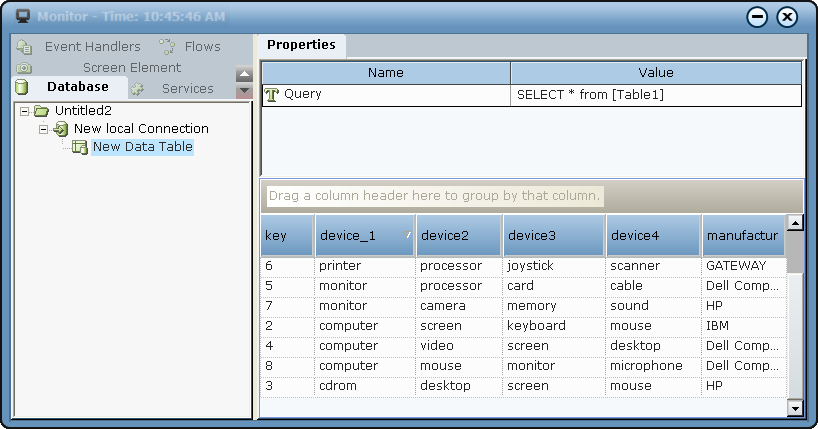Click the data grid scrollbar down arrow
818x429 pixels.
click(795, 408)
